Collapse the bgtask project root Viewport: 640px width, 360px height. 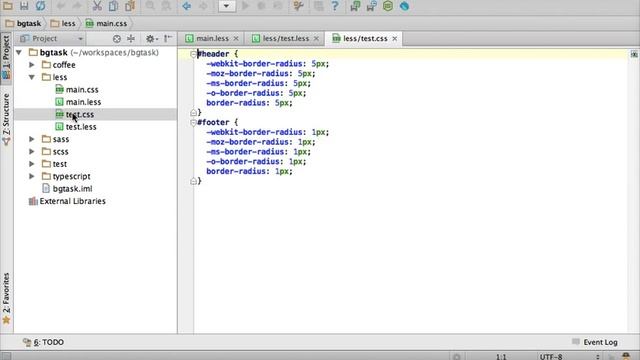19,53
